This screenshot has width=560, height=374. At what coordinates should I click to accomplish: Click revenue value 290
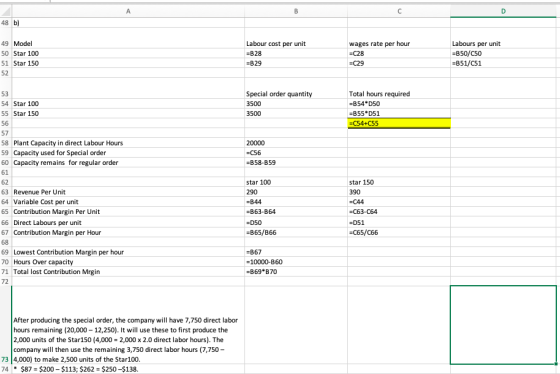click(x=296, y=192)
